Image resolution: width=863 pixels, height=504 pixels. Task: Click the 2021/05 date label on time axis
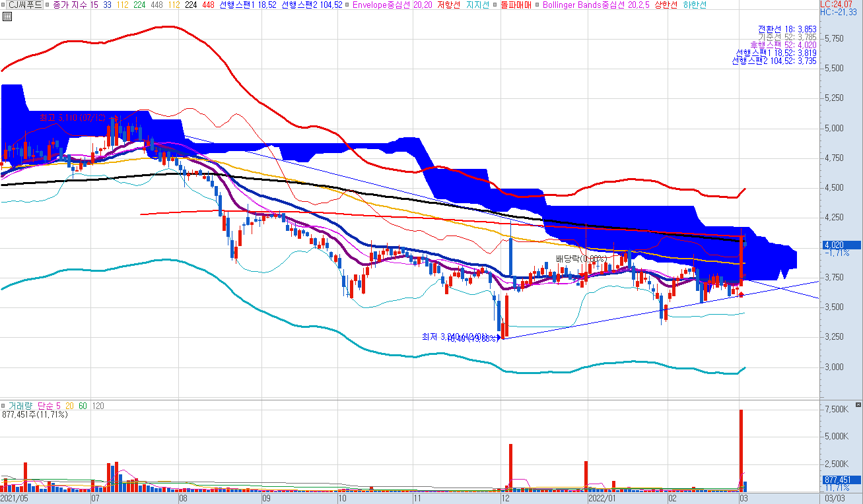point(15,499)
